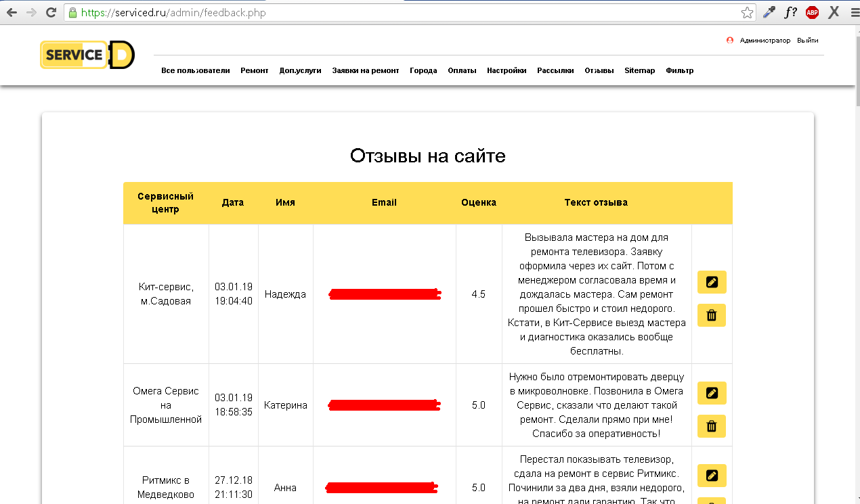Click the 4.5 rating value
Screen dimensions: 860x504
479,294
